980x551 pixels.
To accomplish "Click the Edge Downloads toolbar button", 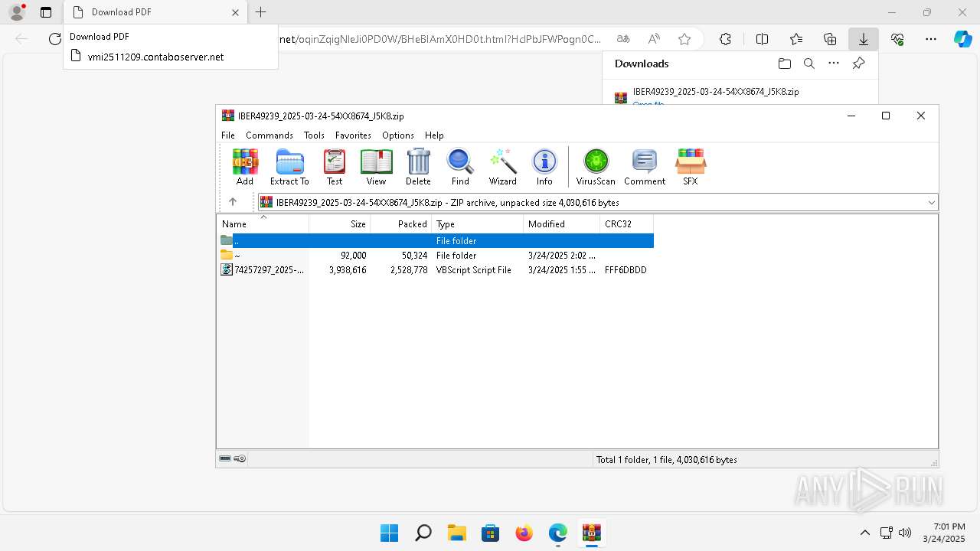I will click(x=864, y=39).
